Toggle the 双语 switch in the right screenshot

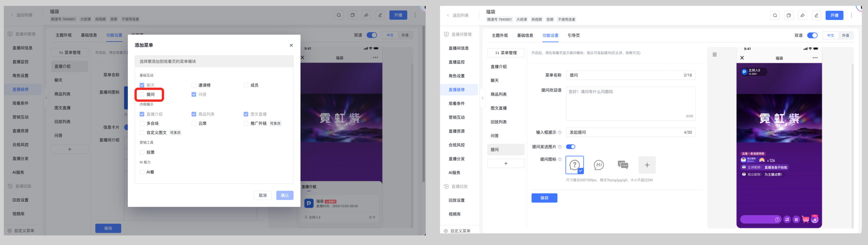pyautogui.click(x=812, y=36)
